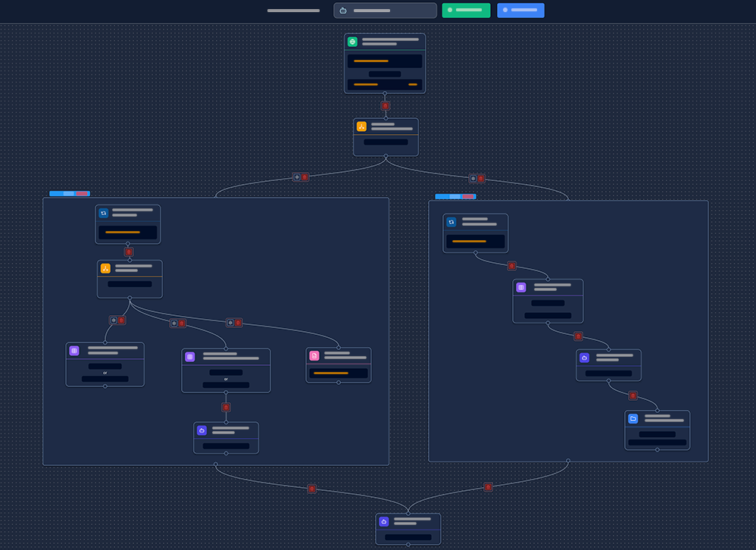Click the orange value field in the pink document node
Image resolution: width=756 pixels, height=550 pixels.
[x=339, y=373]
